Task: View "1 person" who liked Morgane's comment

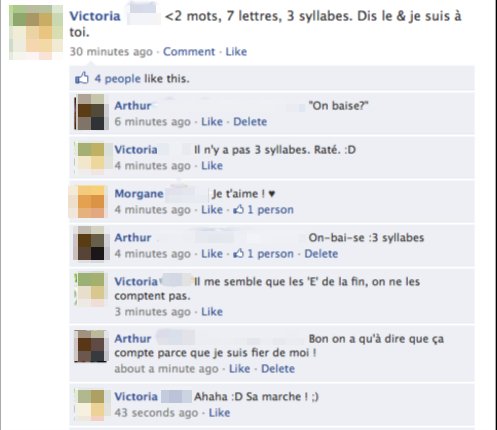Action: 270,210
